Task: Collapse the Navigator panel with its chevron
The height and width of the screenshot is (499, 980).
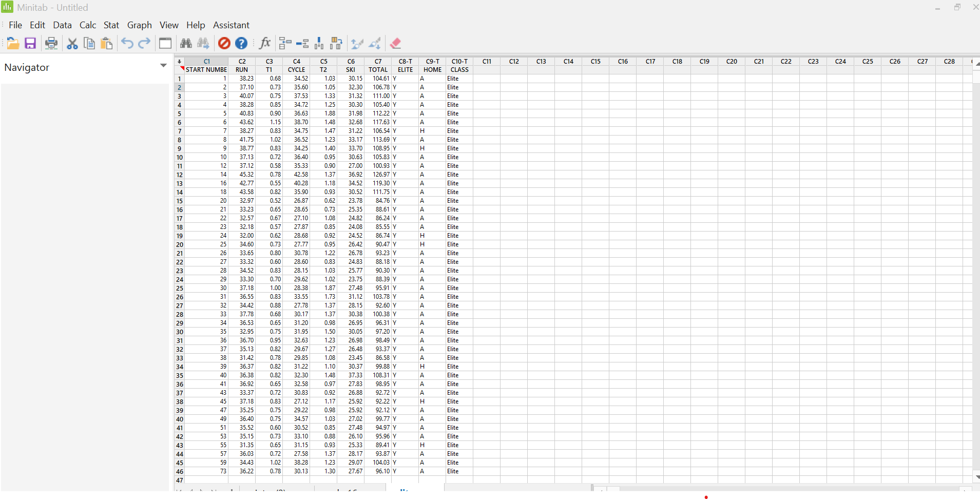Action: coord(163,66)
